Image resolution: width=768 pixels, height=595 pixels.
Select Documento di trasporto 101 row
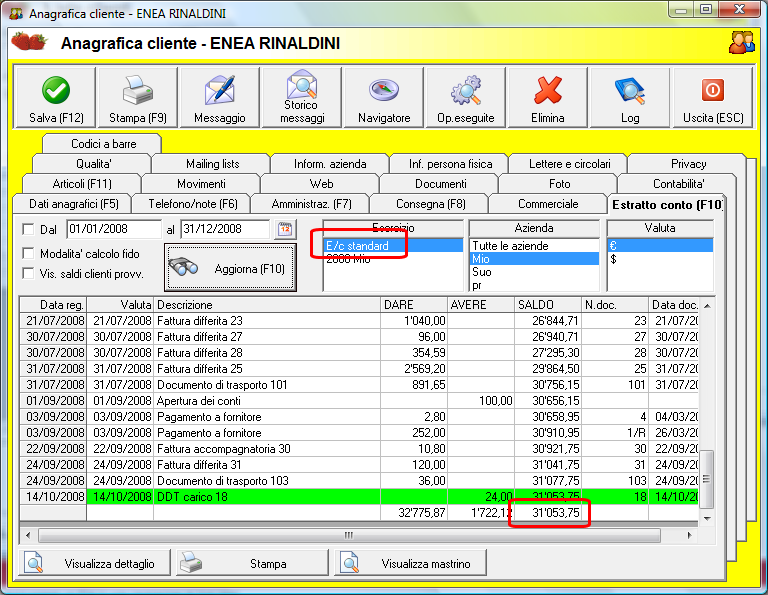point(359,384)
